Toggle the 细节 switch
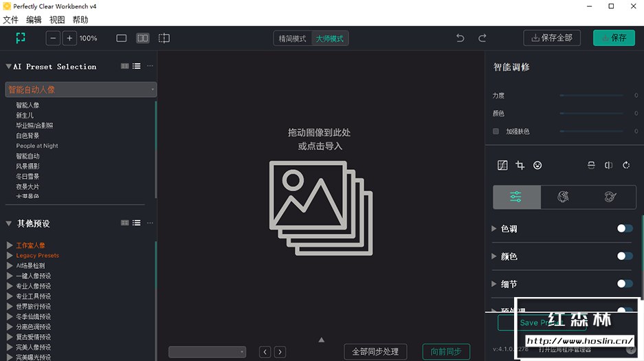 [x=625, y=283]
